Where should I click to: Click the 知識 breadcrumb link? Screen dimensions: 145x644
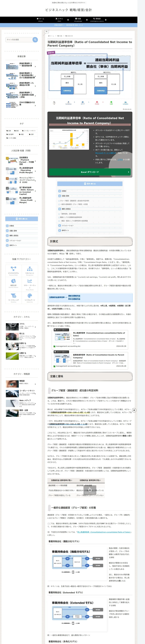[x=61, y=36]
